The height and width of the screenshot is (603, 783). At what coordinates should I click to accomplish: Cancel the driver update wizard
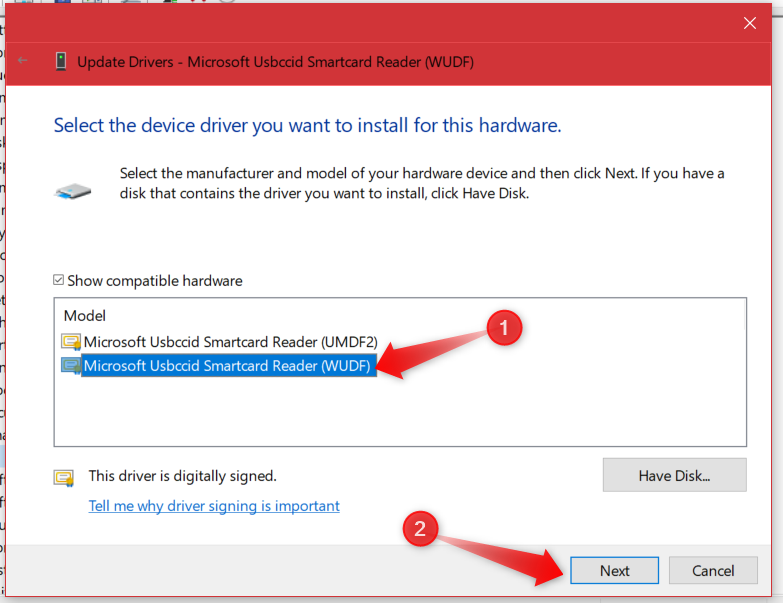point(713,570)
